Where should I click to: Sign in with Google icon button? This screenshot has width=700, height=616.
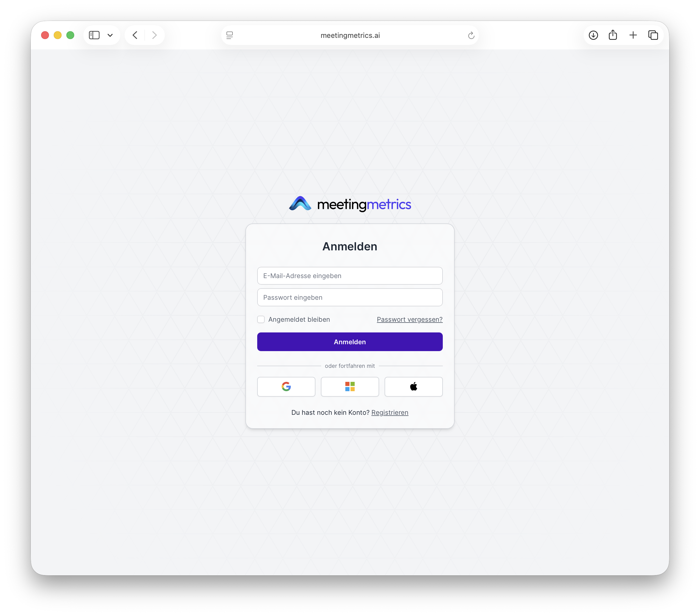click(286, 387)
